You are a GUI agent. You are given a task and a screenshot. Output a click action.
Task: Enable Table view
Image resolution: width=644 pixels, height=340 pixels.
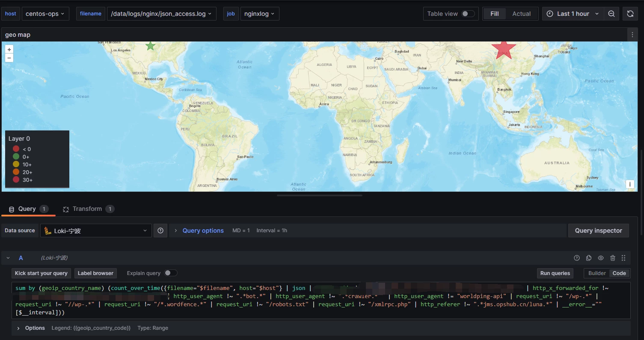(467, 13)
